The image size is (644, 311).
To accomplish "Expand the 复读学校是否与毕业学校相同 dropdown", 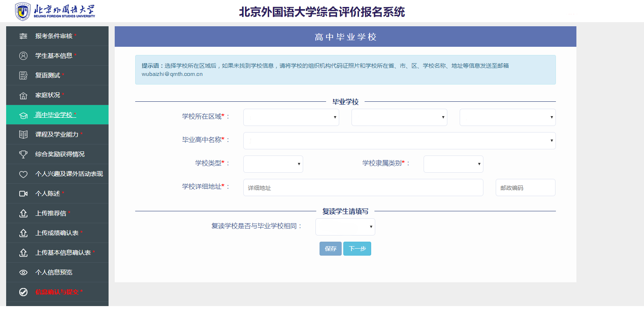I will coord(345,227).
